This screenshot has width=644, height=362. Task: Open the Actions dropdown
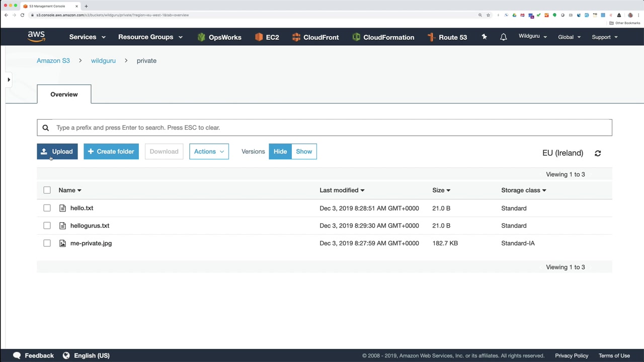pos(209,151)
